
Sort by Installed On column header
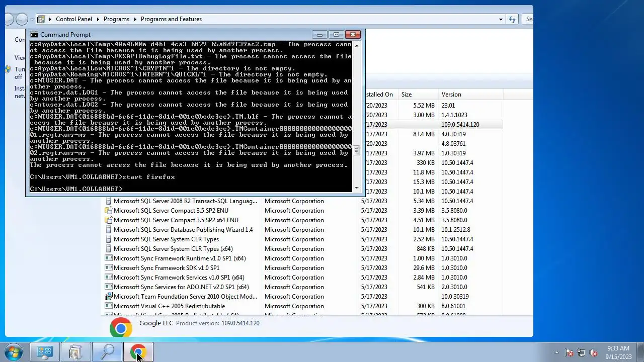tap(381, 95)
